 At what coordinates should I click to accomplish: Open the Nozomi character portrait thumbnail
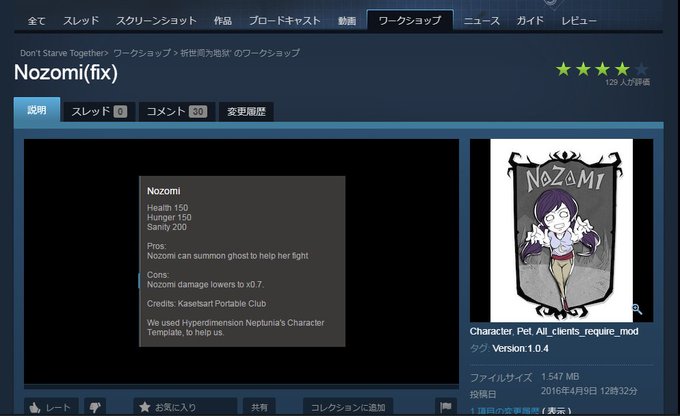pyautogui.click(x=561, y=230)
